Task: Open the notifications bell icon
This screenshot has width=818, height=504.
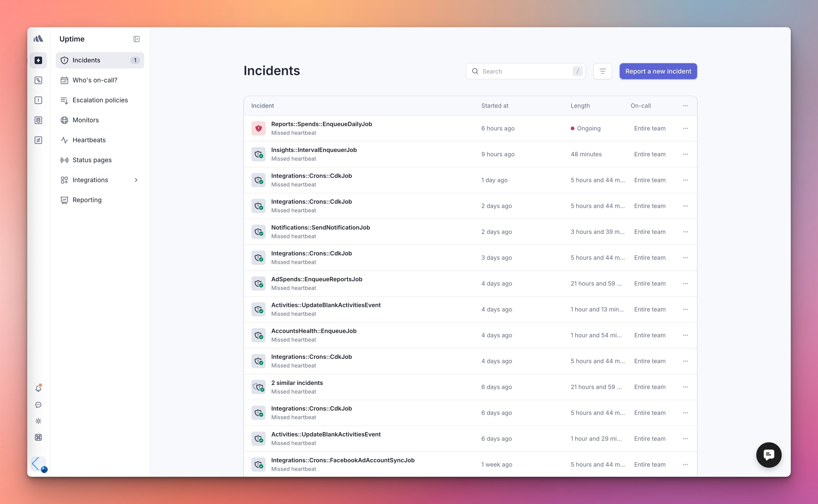Action: click(38, 388)
